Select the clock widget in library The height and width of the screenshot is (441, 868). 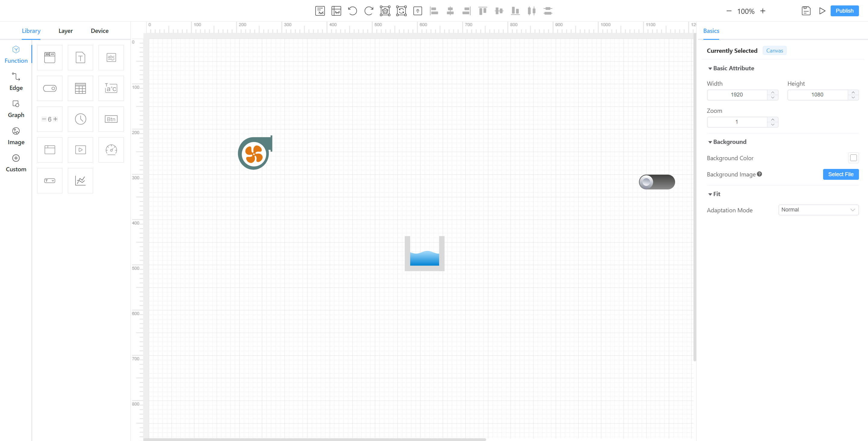(x=80, y=119)
